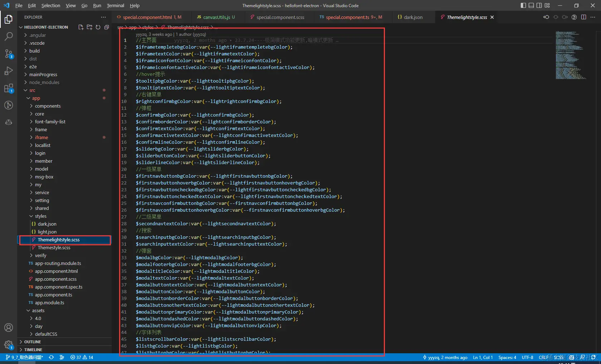Image resolution: width=601 pixels, height=364 pixels.
Task: Open the Search view in the activity bar
Action: click(x=9, y=36)
